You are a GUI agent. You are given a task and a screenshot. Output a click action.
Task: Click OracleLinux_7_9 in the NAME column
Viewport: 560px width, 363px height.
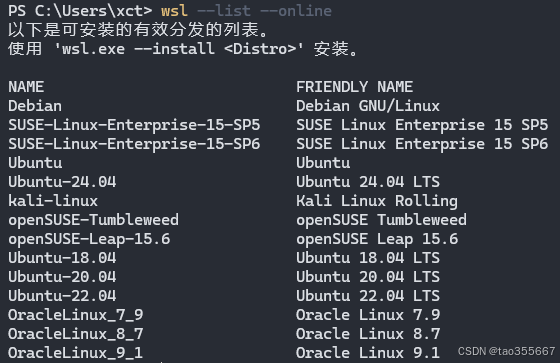coord(76,315)
